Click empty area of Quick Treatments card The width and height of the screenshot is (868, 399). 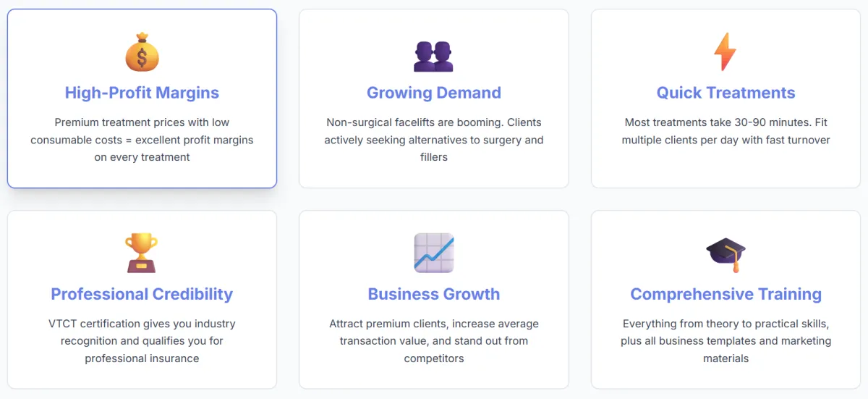(726, 168)
